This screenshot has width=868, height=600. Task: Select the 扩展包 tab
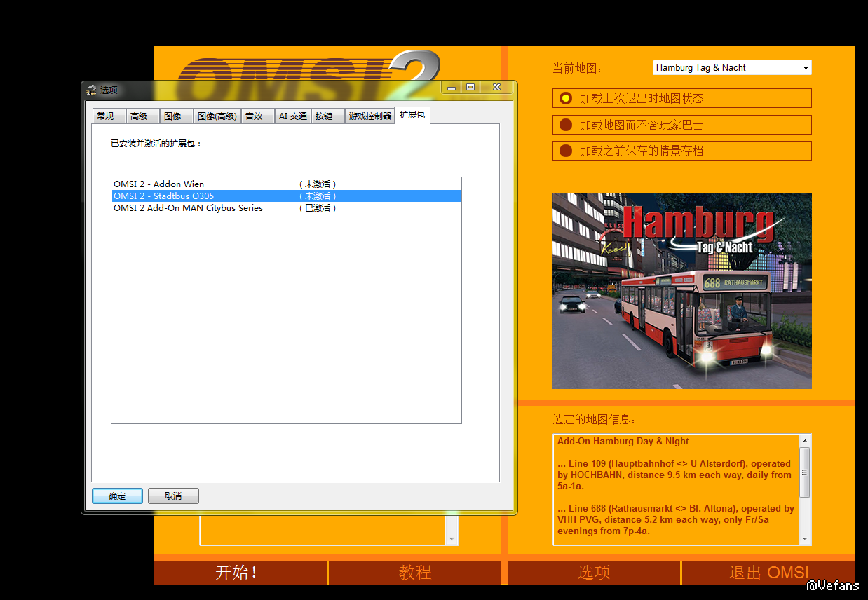[x=412, y=115]
